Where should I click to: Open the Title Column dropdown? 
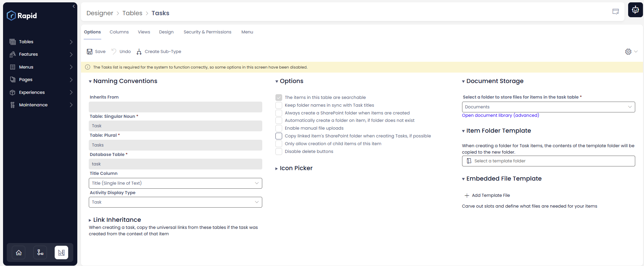pyautogui.click(x=176, y=183)
